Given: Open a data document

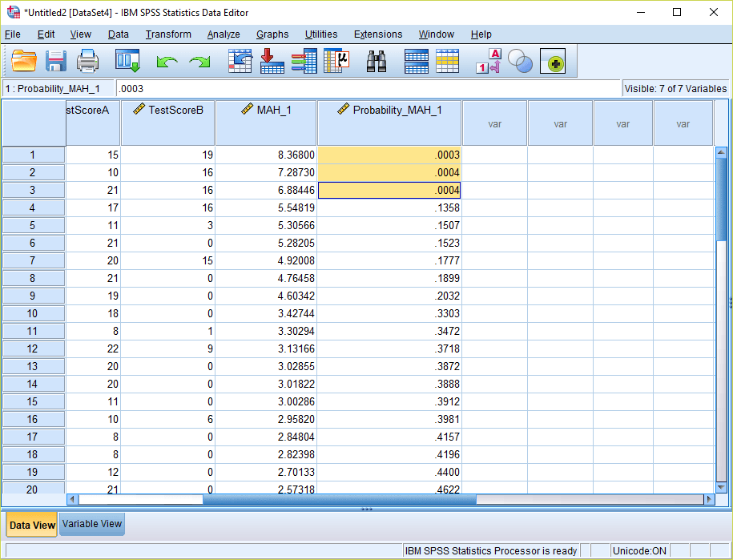Looking at the screenshot, I should (x=25, y=61).
